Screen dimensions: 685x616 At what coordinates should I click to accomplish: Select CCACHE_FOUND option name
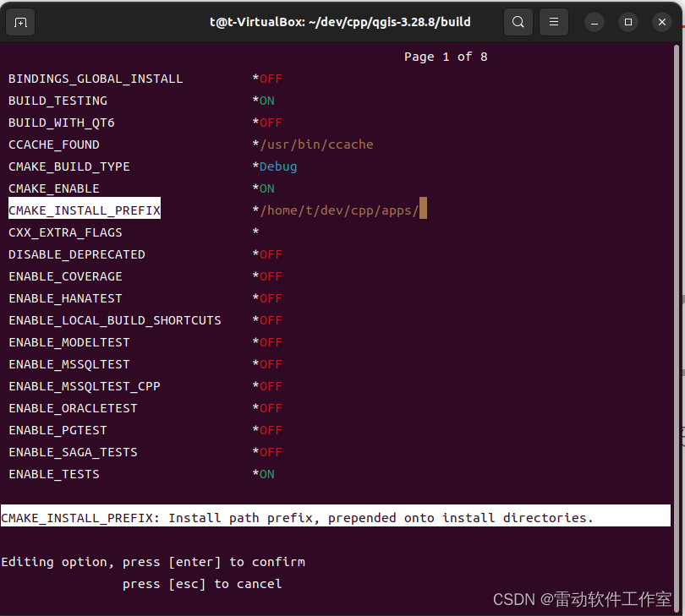click(54, 145)
